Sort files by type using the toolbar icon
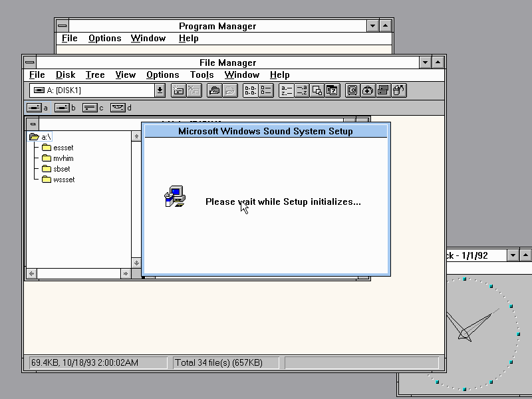The width and height of the screenshot is (532, 399). point(301,90)
